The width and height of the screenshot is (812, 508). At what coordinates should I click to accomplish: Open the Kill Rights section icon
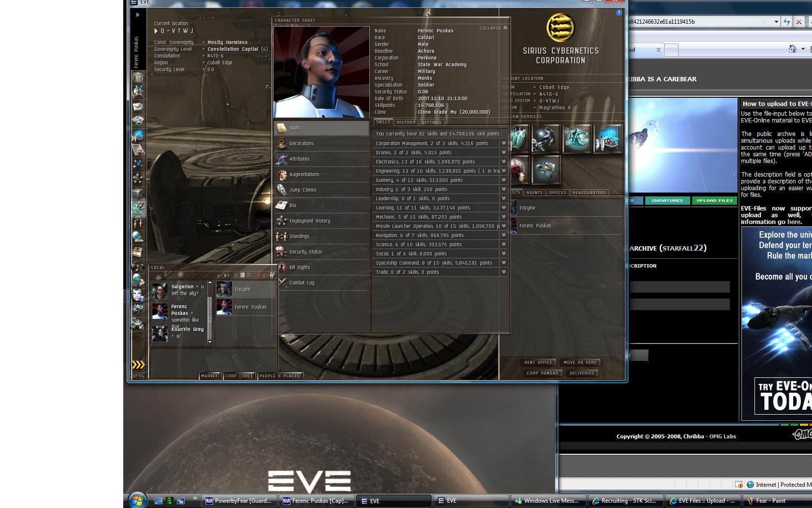pos(282,267)
